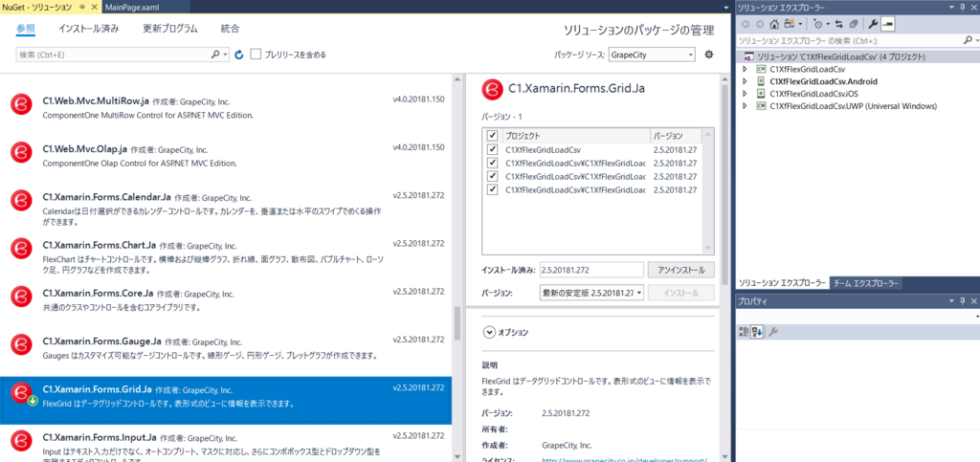Open NuGet settings gear icon
Screen dimensions: 980x462
click(709, 55)
